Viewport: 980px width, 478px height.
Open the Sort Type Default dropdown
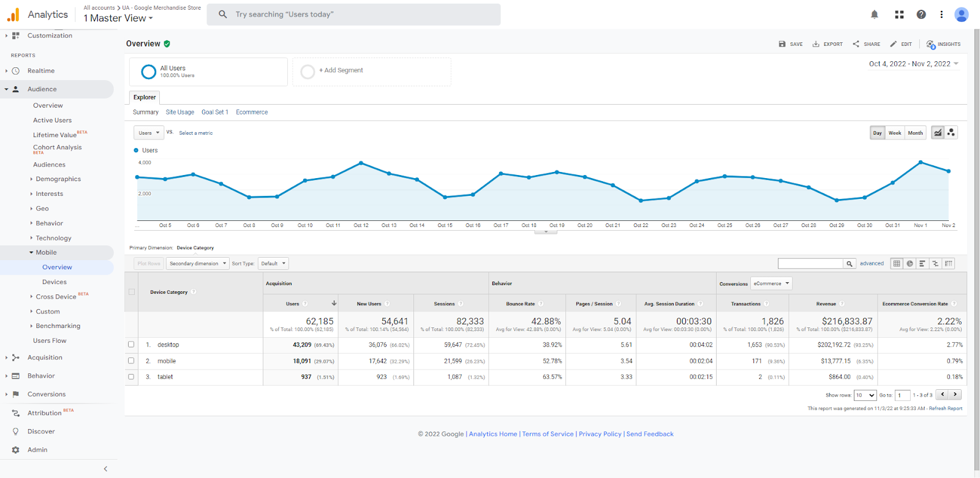[273, 264]
